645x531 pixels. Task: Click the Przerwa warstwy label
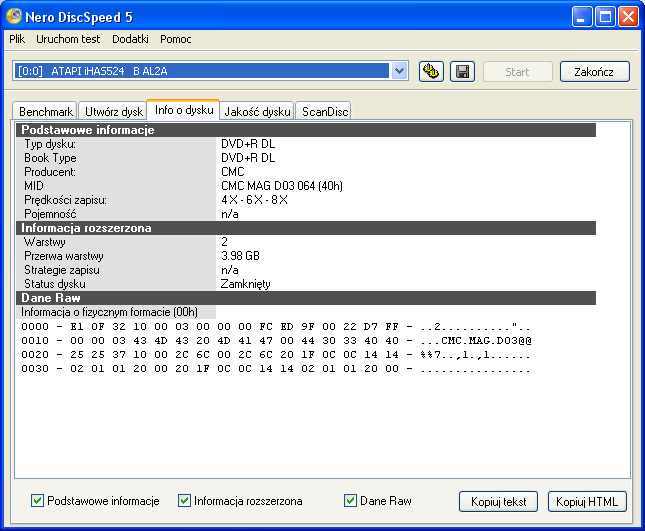point(64,256)
